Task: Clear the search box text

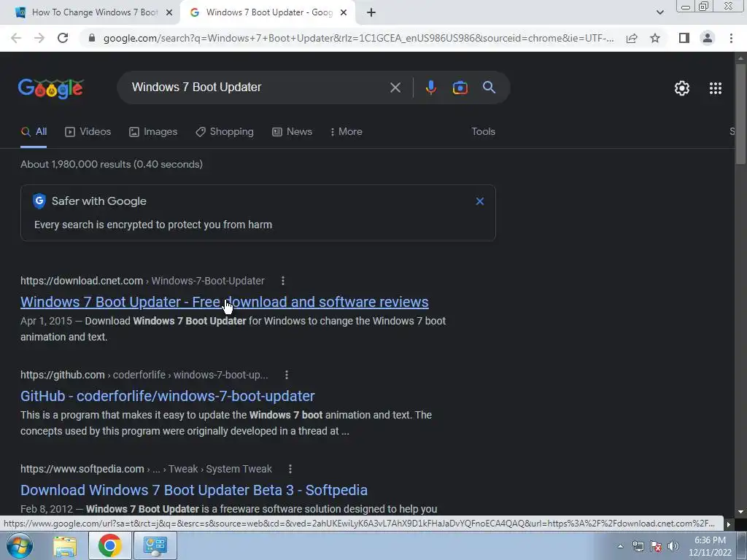Action: coord(395,87)
